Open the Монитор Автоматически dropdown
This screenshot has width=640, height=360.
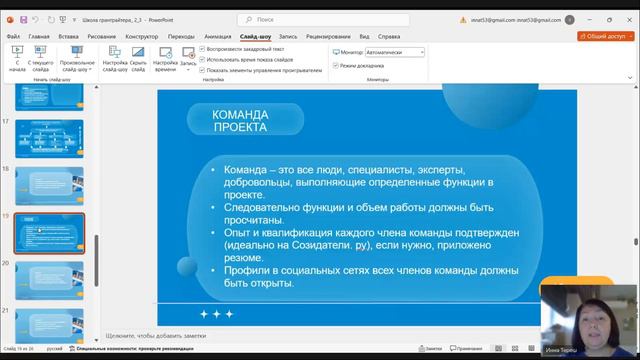[394, 52]
